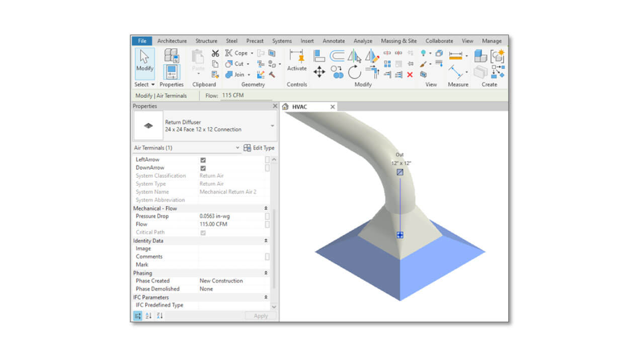Screen dimensions: 644x362
Task: Click the red Delete X icon
Action: point(410,74)
